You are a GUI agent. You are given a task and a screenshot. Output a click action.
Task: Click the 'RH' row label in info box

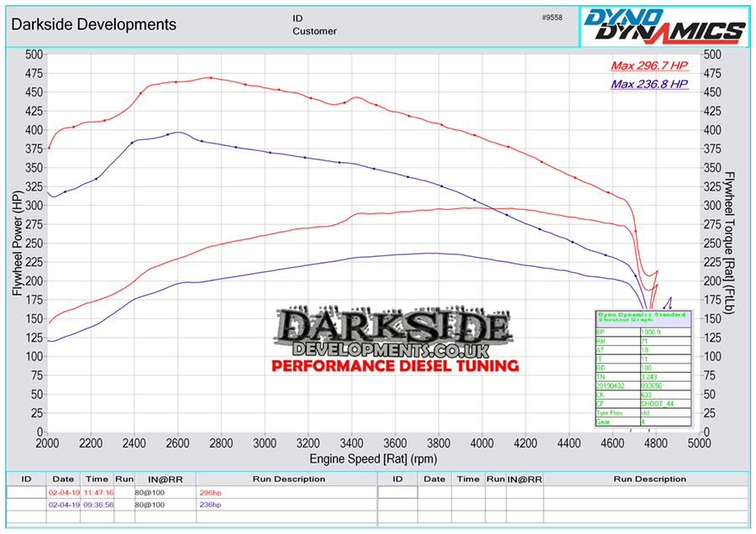pyautogui.click(x=601, y=341)
